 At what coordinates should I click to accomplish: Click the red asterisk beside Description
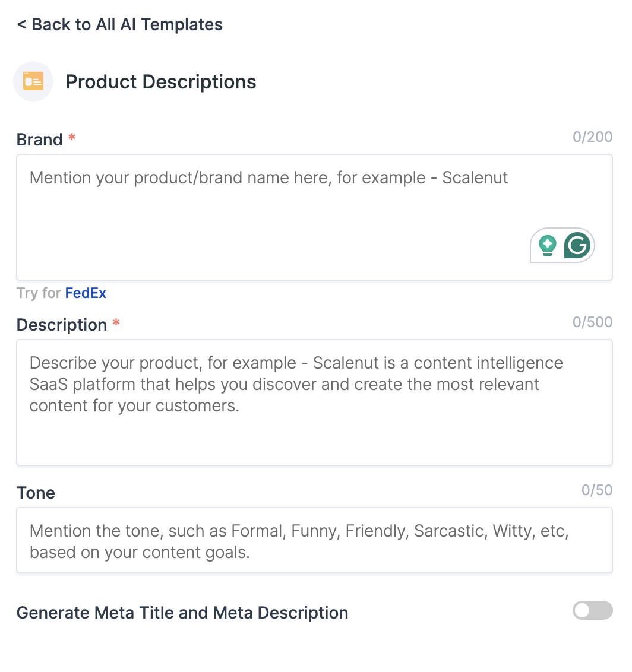(x=116, y=322)
